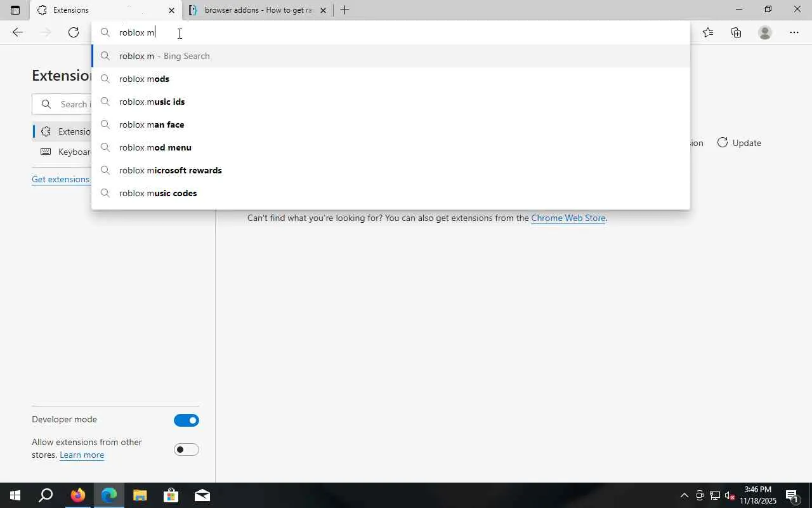Open the taskbar clock and date
Viewport: 812px width, 508px height.
tap(758, 495)
